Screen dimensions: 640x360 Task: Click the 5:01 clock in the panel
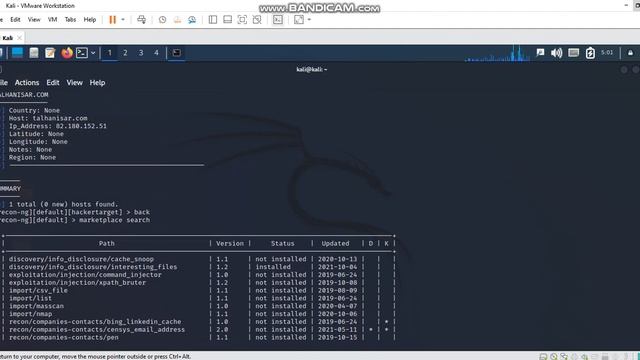(x=607, y=53)
